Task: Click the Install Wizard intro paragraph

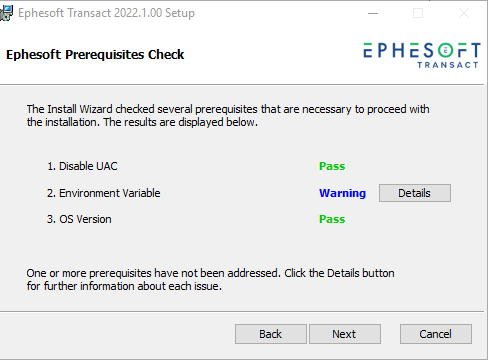Action: tap(228, 116)
